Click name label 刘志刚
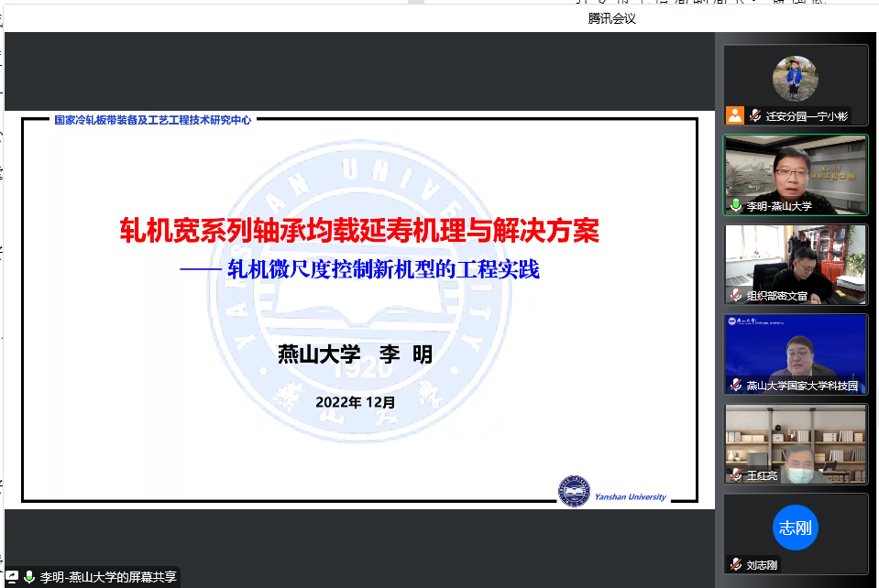879x588 pixels. [x=762, y=565]
